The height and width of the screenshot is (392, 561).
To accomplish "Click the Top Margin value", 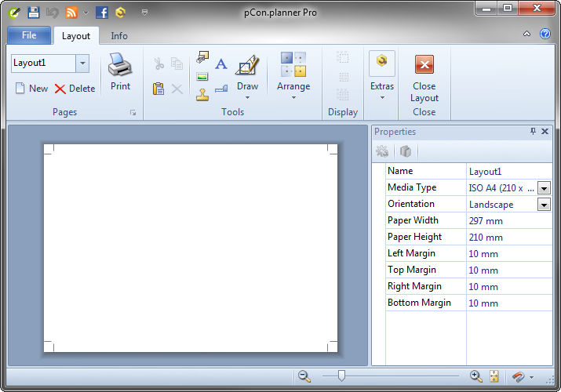I will [509, 270].
